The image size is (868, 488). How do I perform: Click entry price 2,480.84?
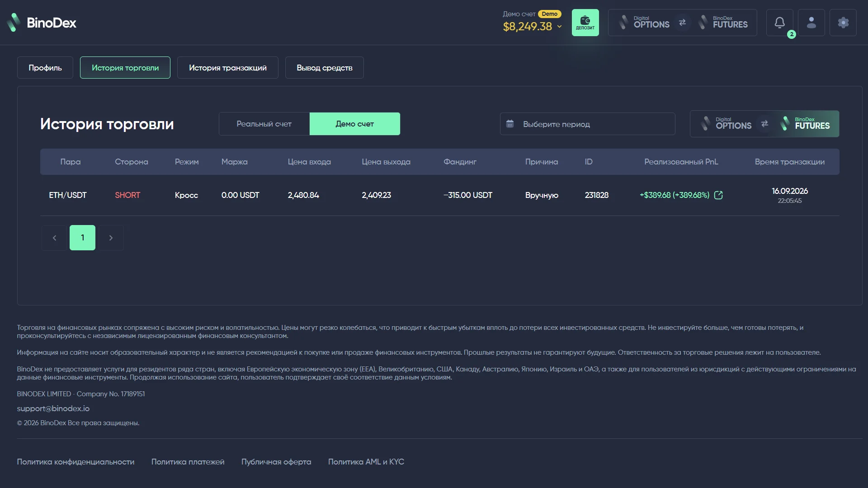coord(303,195)
